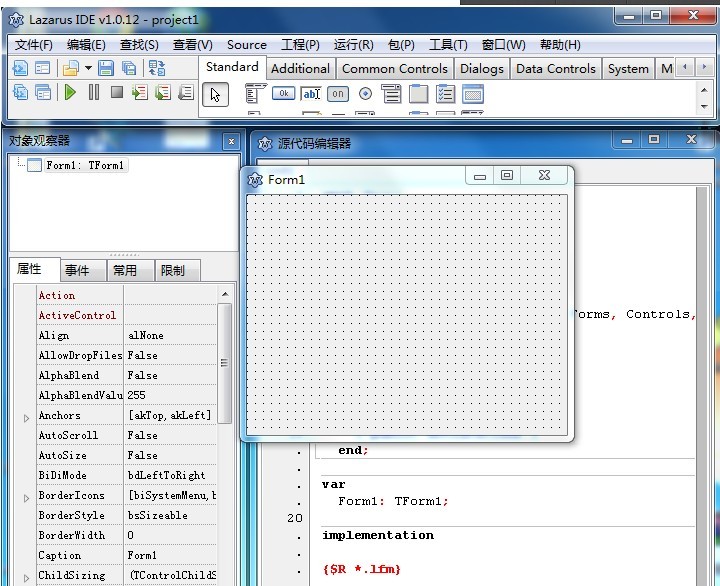Viewport: 720px width, 586px height.
Task: Click the component palette scroll-down arrow
Action: click(x=704, y=107)
